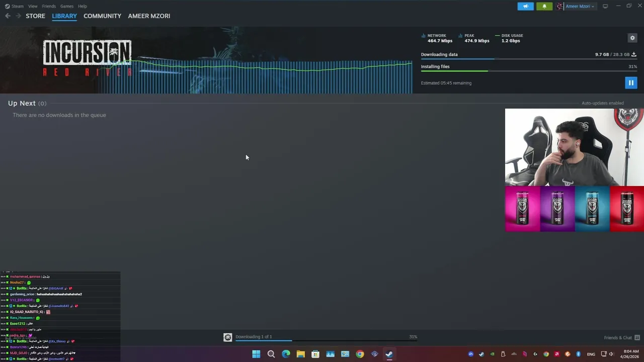Click the bottom Downloading 1 of 1 progress bar

(326, 341)
